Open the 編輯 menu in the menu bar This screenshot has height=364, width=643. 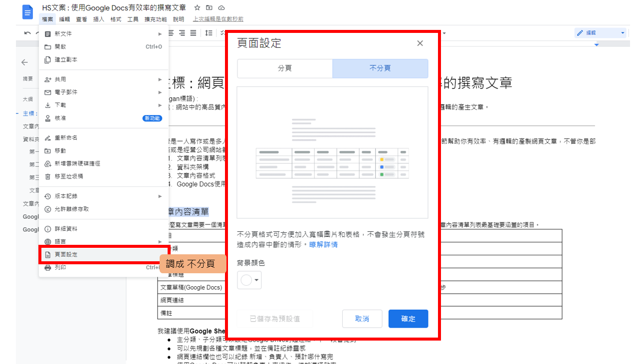coord(64,19)
